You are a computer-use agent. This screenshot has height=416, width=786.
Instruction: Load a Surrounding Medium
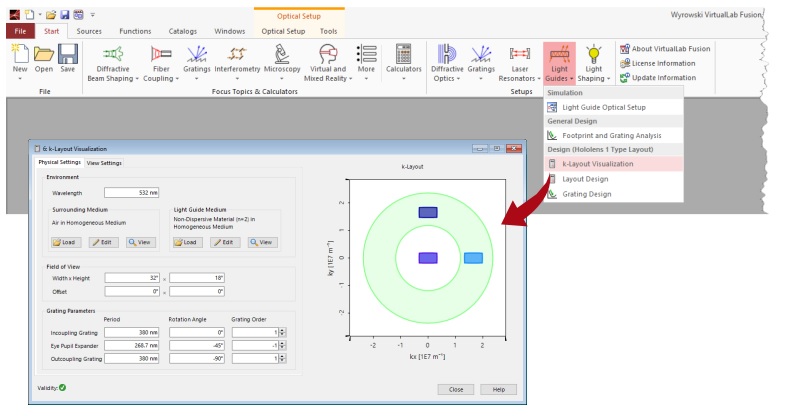tap(64, 242)
